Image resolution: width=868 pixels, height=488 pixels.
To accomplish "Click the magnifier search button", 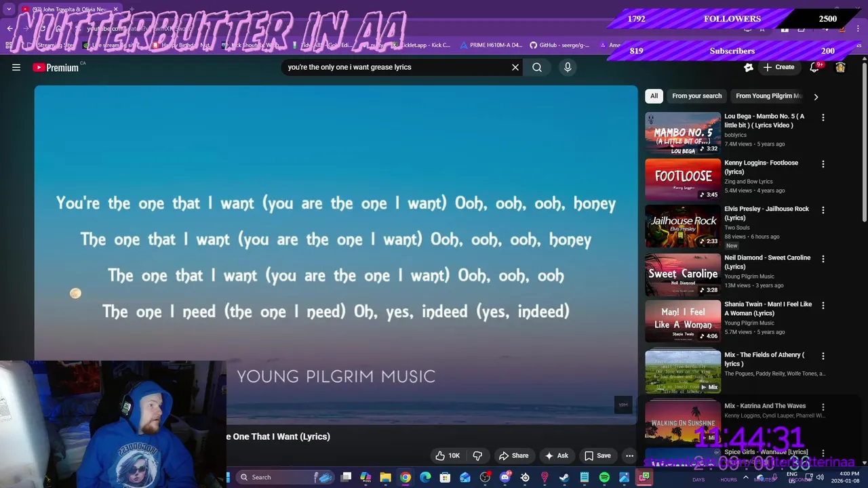I will pyautogui.click(x=537, y=67).
